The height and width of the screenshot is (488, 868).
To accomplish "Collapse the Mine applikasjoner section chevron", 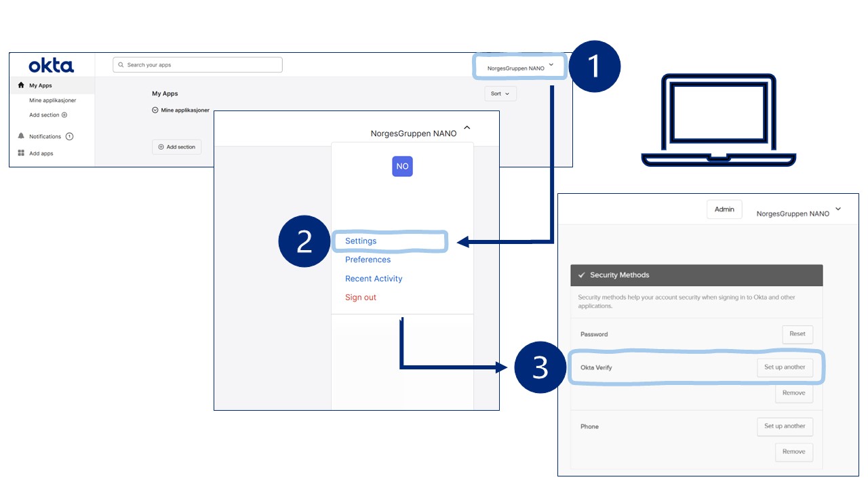I will [155, 110].
